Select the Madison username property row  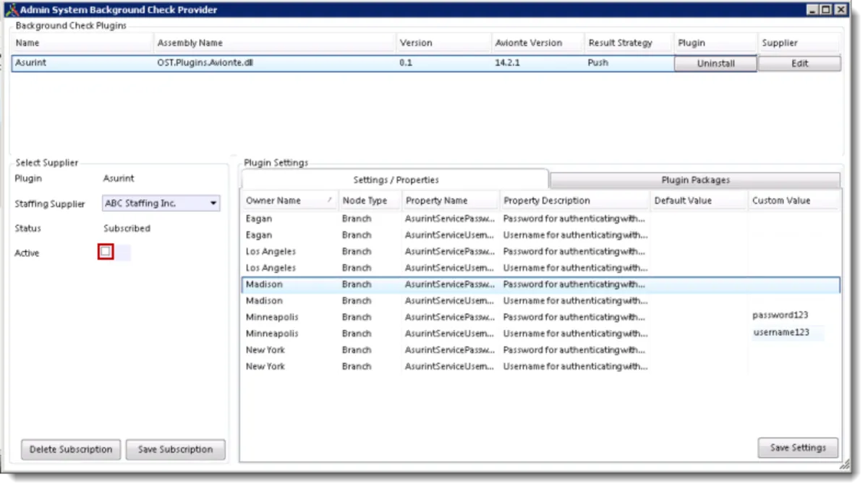(x=540, y=301)
